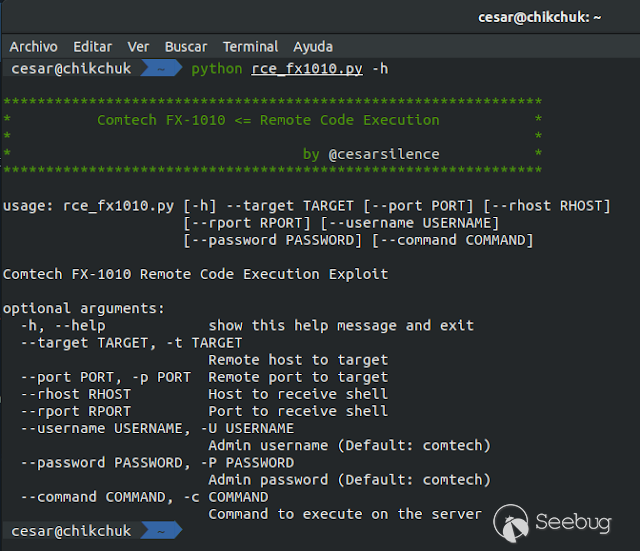Viewport: 640px width, 551px height.
Task: Open the Terminal menu
Action: click(251, 47)
